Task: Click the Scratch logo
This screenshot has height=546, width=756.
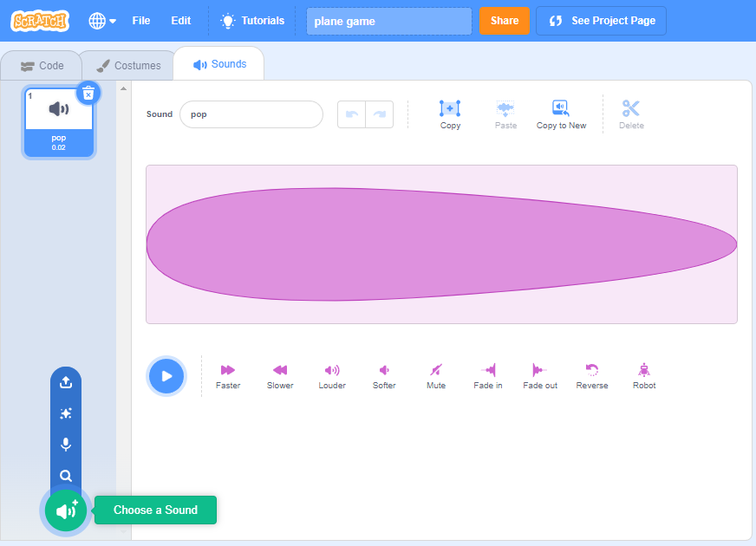Action: pyautogui.click(x=40, y=21)
